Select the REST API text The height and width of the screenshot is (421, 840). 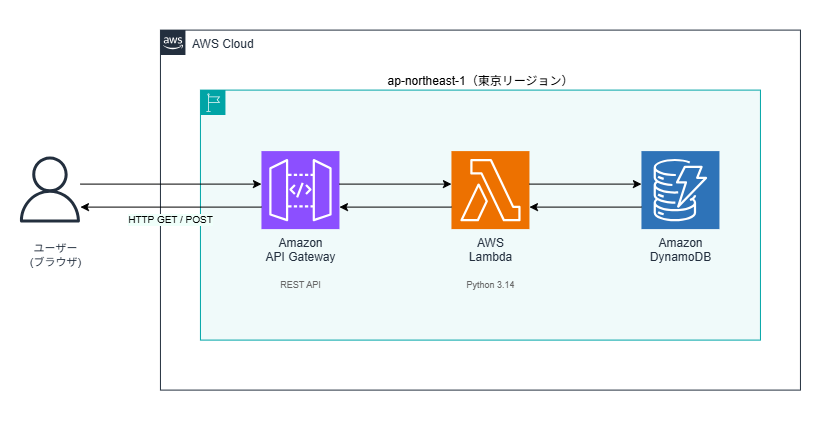point(301,285)
